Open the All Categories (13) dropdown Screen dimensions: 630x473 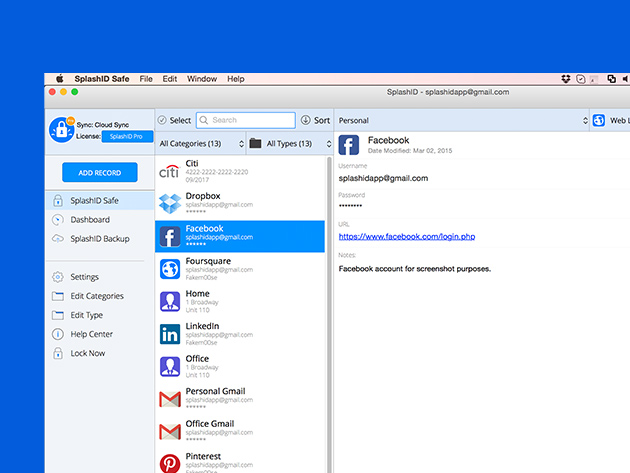click(x=201, y=143)
